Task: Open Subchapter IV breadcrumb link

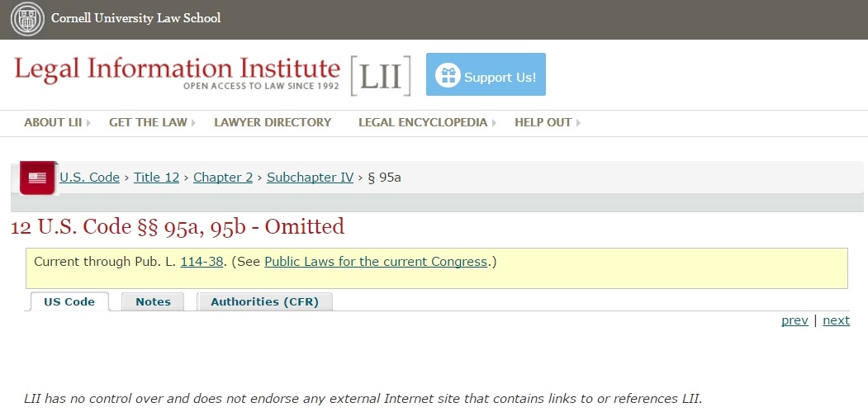Action: [310, 177]
